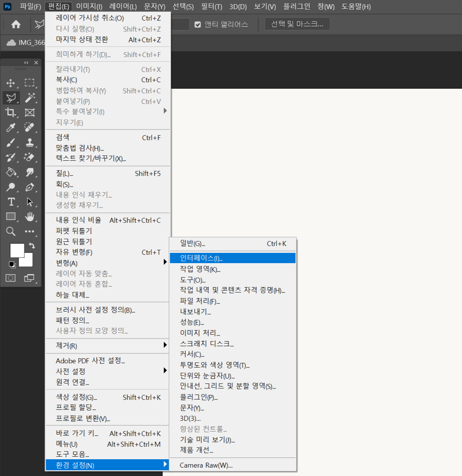Choose Camera Raw(W)... preferences
The height and width of the screenshot is (476, 462).
tap(233, 465)
